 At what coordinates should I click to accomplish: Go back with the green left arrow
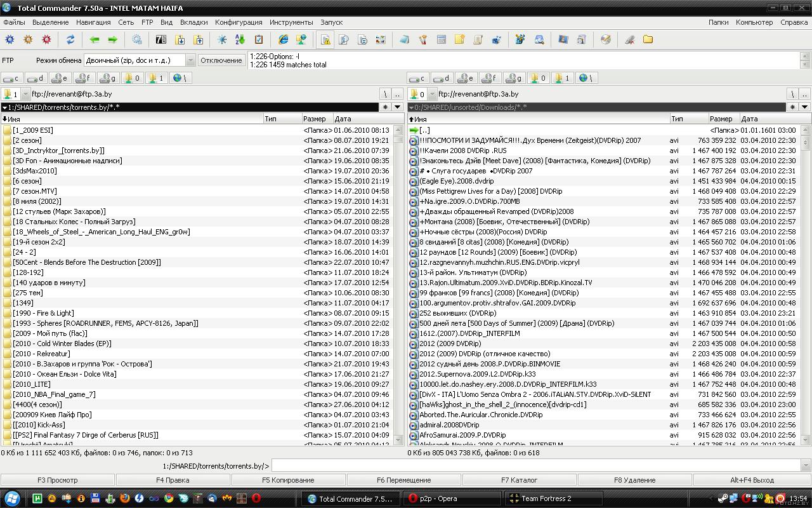coord(95,39)
